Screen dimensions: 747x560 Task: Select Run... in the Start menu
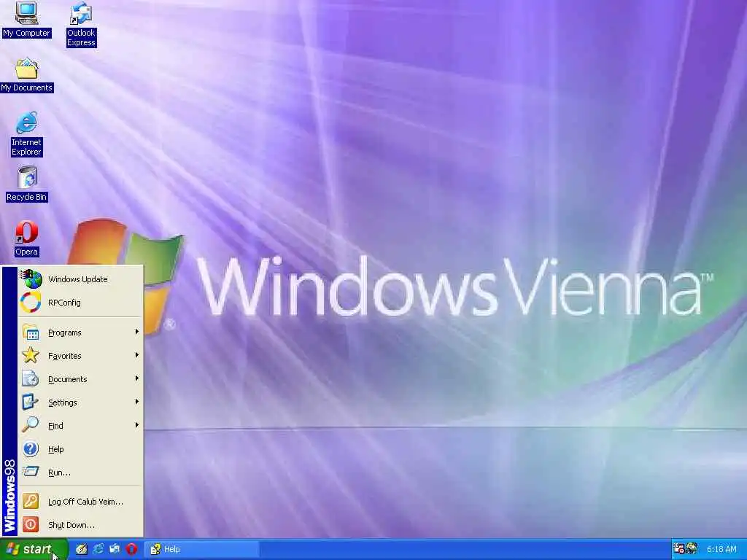(x=80, y=472)
